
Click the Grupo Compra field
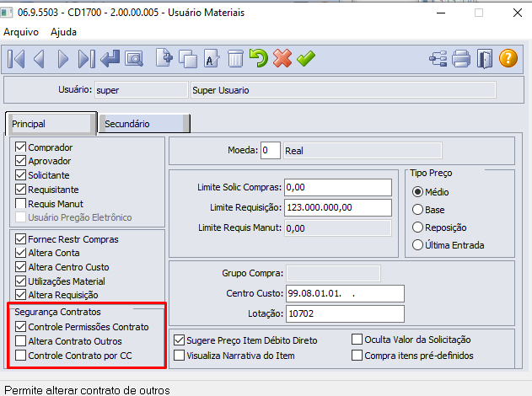click(333, 273)
